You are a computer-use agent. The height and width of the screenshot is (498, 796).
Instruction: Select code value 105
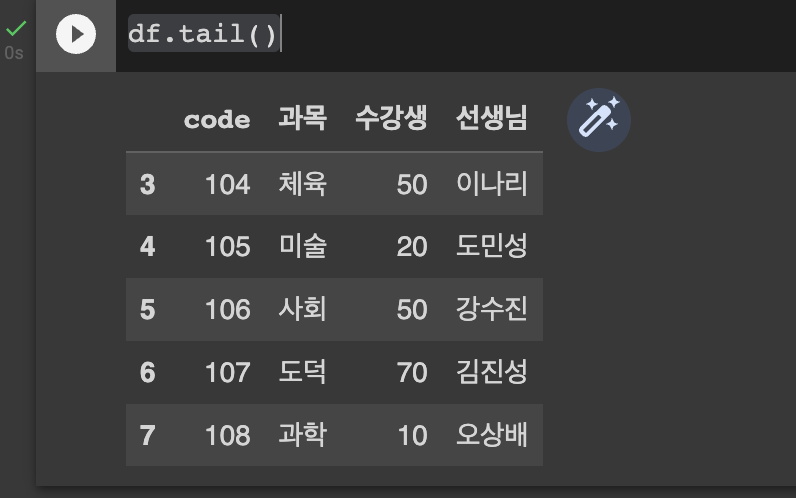click(227, 247)
